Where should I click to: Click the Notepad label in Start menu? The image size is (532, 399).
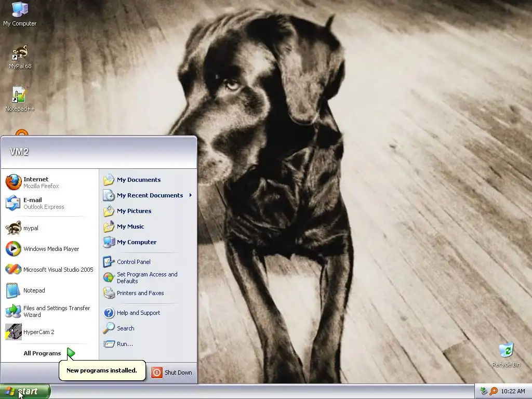(34, 290)
